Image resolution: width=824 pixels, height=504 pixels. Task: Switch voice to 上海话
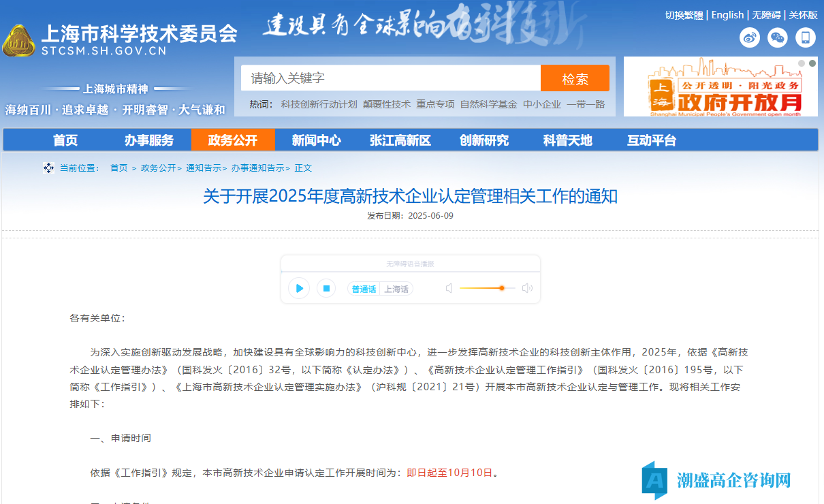click(396, 289)
